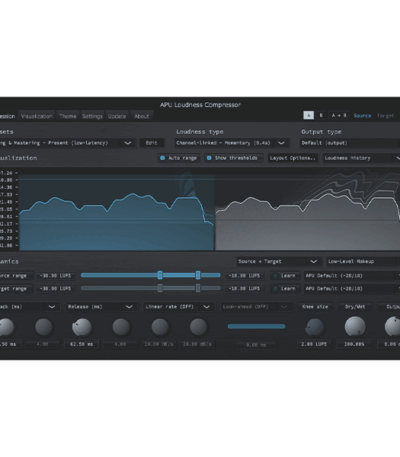Open Target range APU Default (-20/10) dropdown

(x=352, y=289)
